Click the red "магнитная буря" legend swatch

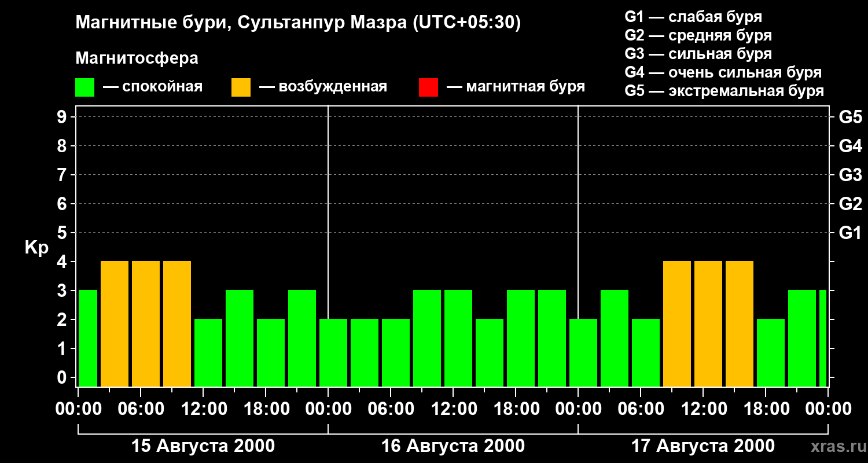tap(428, 87)
